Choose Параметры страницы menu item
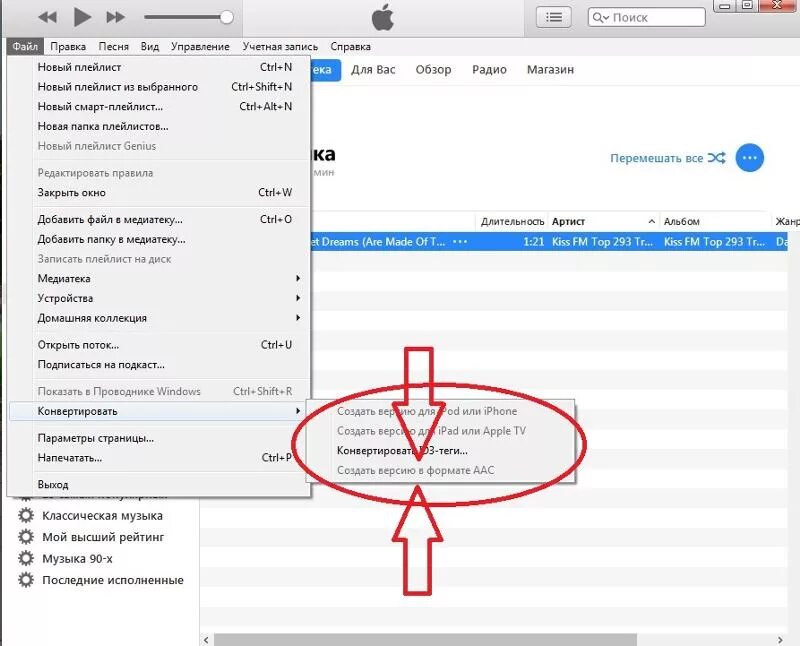 (159, 438)
